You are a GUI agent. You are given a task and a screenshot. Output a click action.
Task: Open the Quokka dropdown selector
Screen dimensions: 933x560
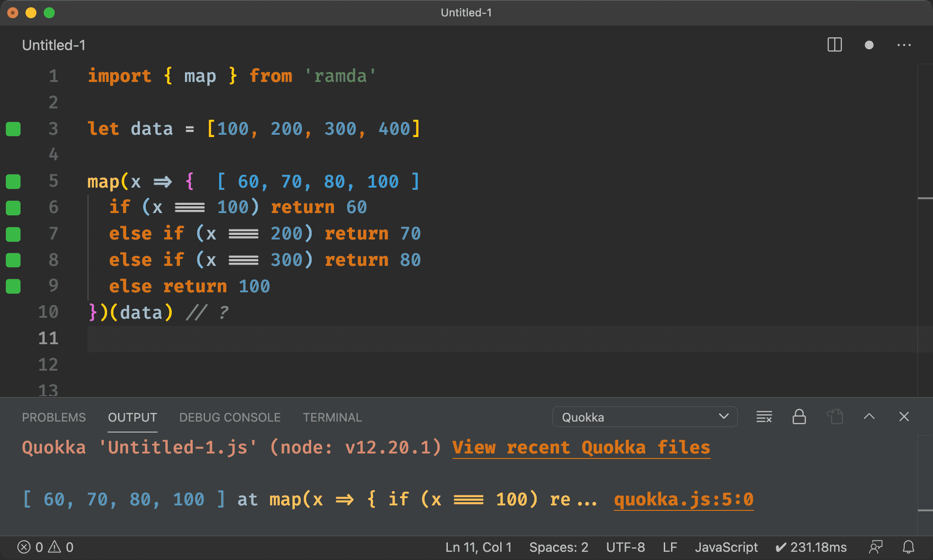point(643,417)
